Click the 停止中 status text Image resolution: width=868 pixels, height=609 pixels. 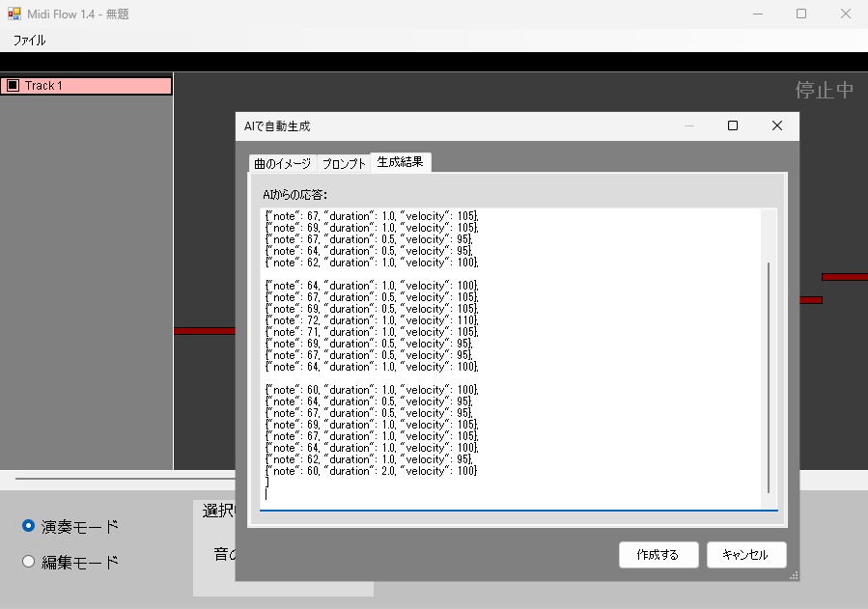tap(827, 88)
